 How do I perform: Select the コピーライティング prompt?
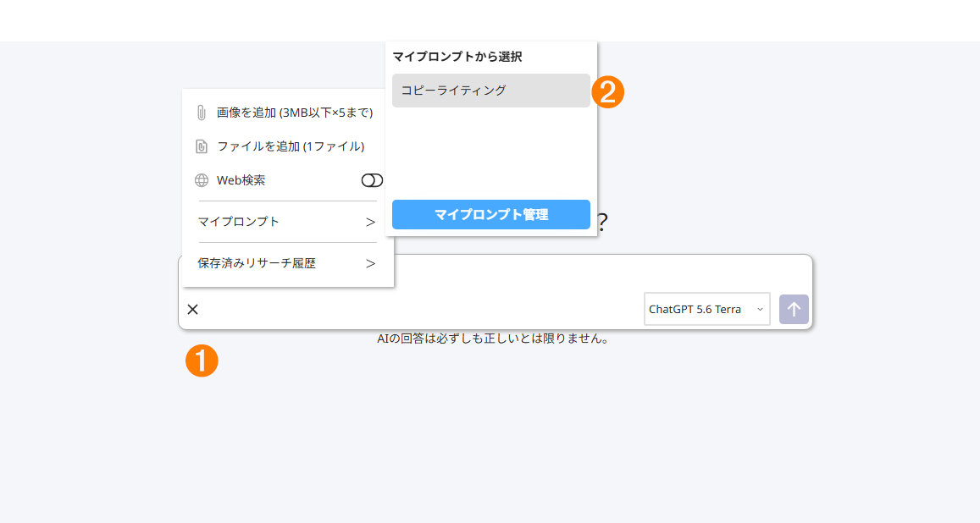490,91
